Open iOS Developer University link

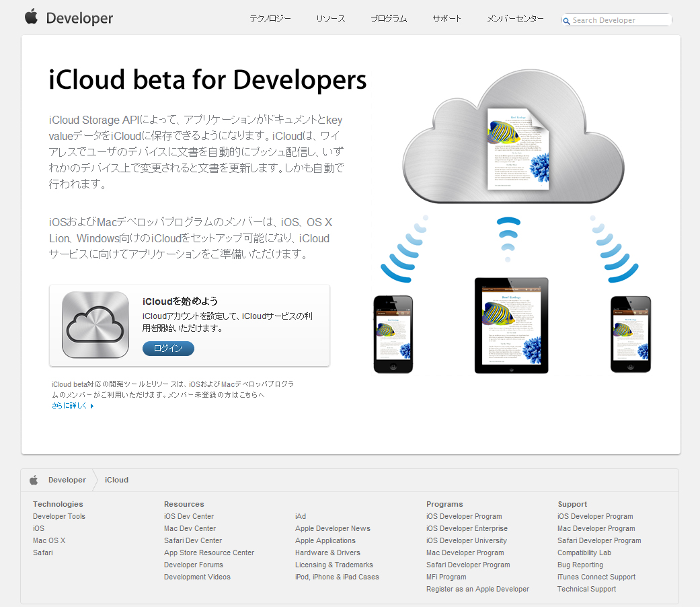(x=467, y=540)
